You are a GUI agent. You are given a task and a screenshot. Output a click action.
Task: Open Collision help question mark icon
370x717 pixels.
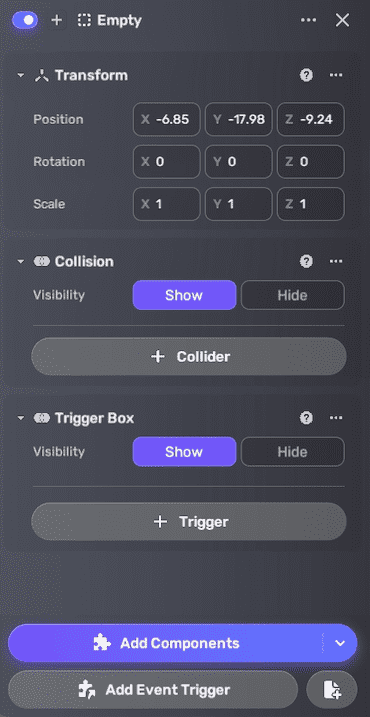(306, 262)
